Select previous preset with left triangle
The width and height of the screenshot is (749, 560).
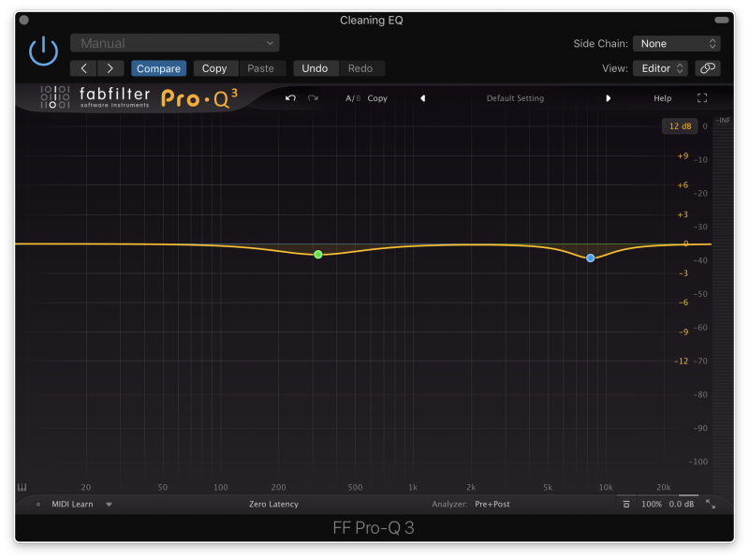click(x=423, y=98)
